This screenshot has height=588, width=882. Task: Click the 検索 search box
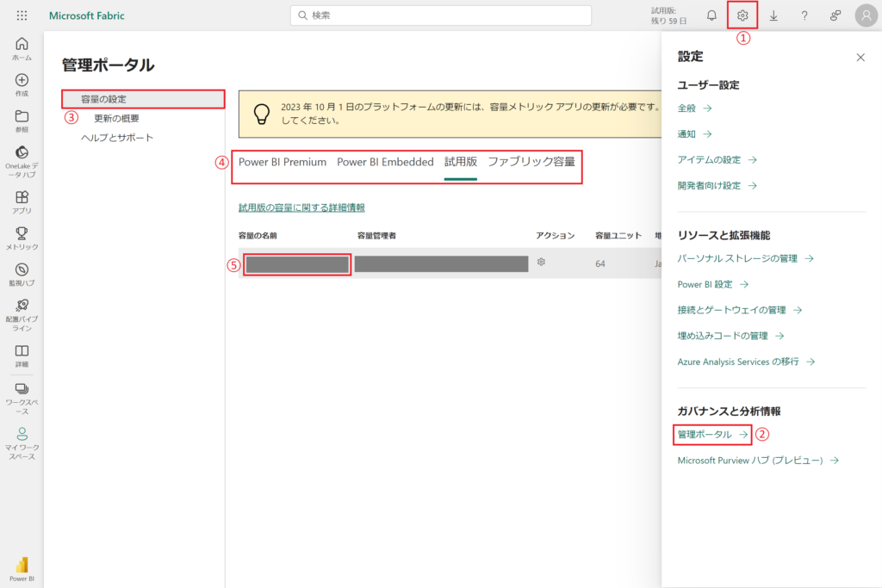click(441, 15)
